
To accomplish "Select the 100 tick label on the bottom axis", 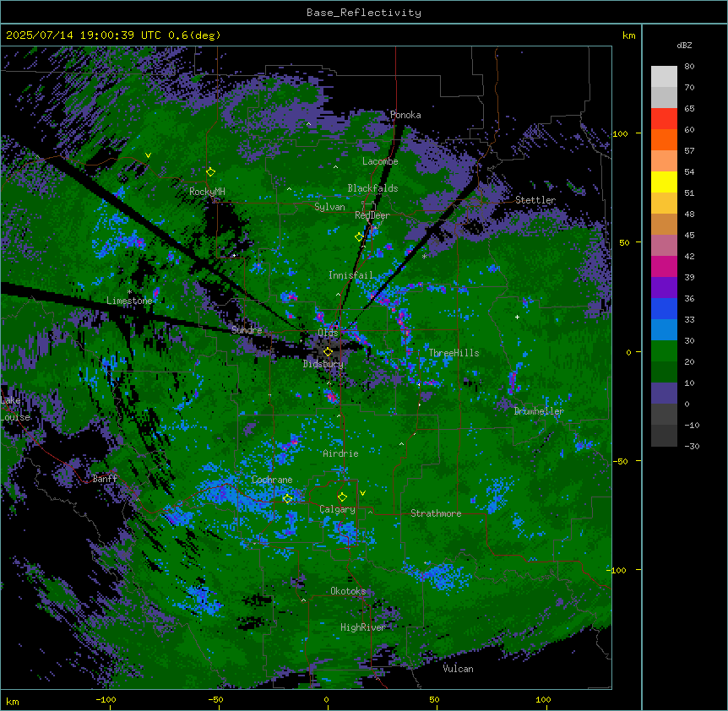I will click(x=543, y=699).
